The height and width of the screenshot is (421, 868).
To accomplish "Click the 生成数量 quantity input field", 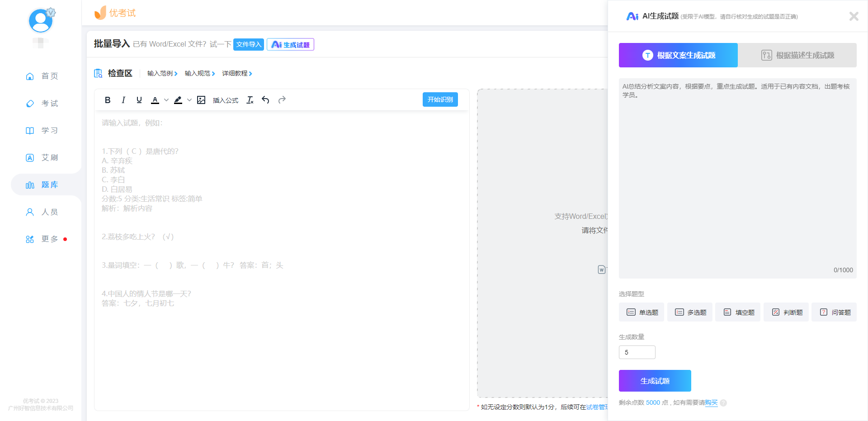I will coord(637,352).
